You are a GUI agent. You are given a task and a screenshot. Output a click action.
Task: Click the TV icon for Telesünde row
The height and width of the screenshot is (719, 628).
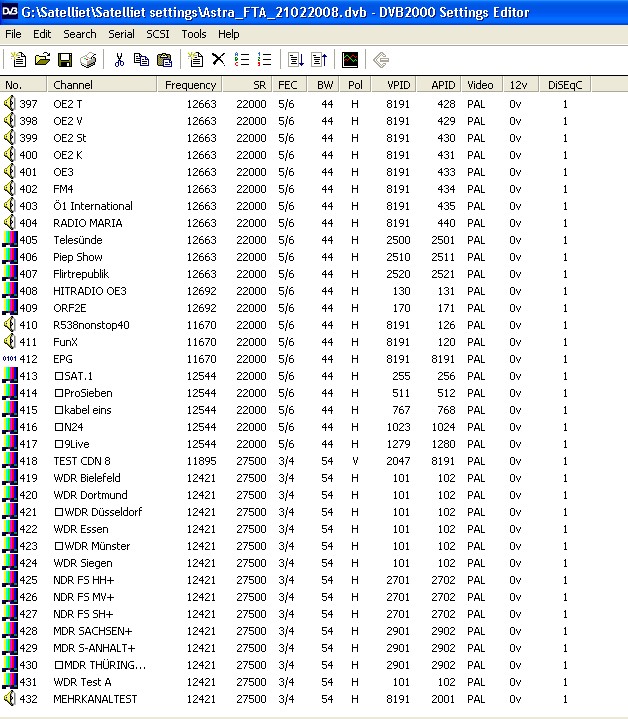(10, 239)
